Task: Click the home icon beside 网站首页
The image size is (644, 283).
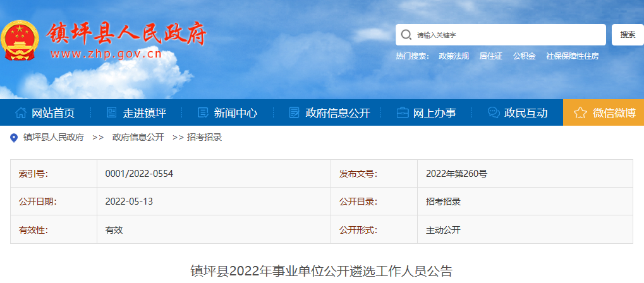Action: pos(21,113)
